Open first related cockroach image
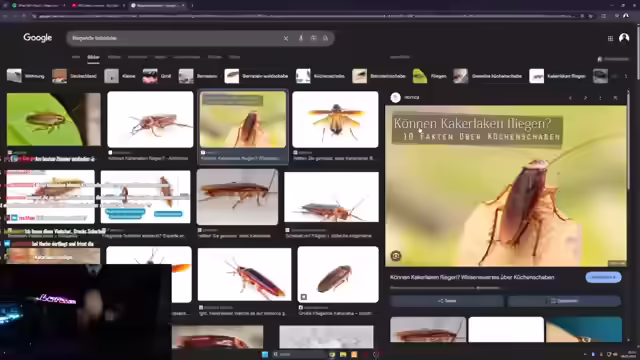640x360 pixels. [x=428, y=329]
